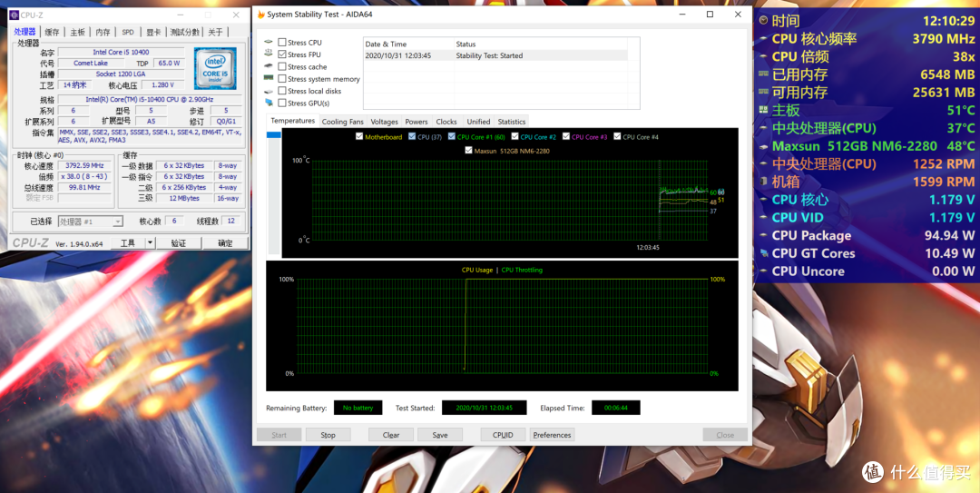Click the clock icon beside 时间 in sensor panel

763,21
